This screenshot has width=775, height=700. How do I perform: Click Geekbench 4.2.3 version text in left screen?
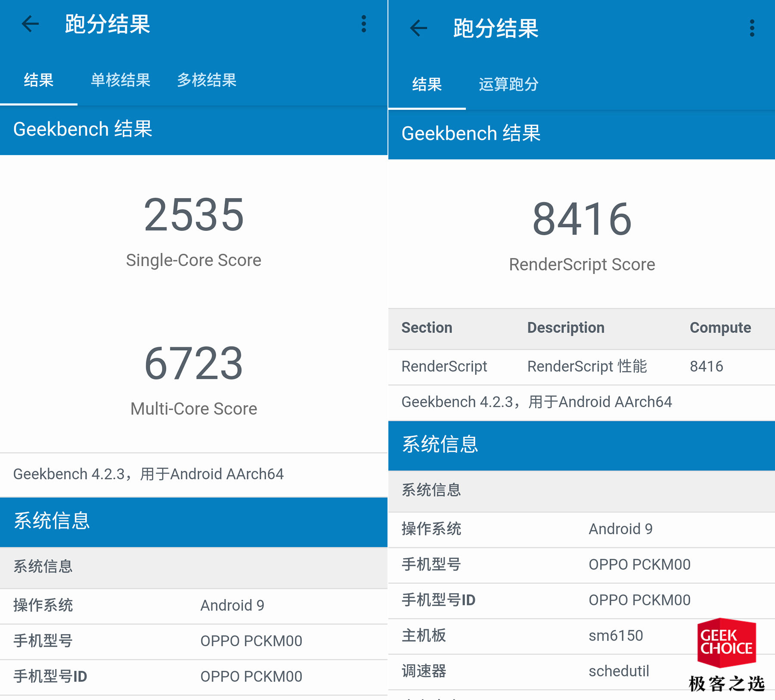(x=149, y=474)
